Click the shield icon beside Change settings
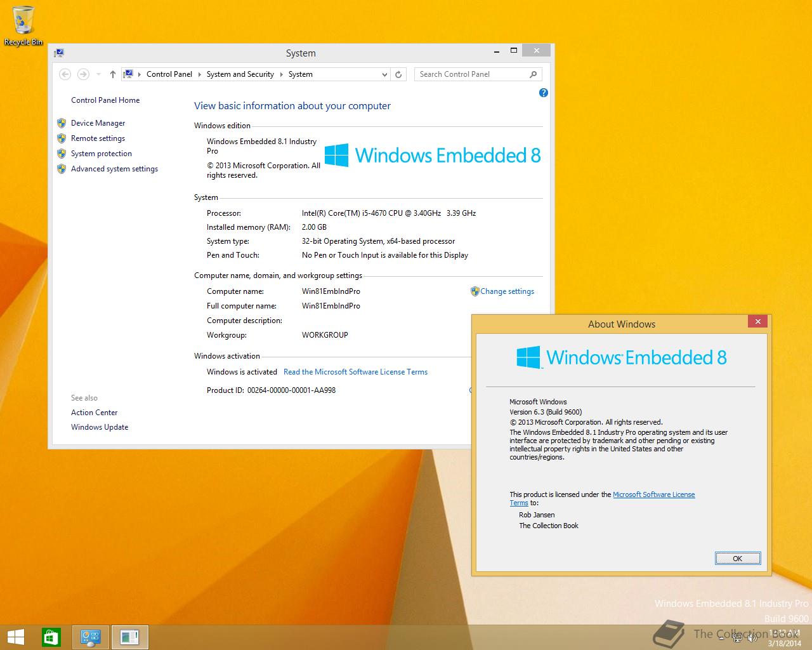 coord(475,291)
